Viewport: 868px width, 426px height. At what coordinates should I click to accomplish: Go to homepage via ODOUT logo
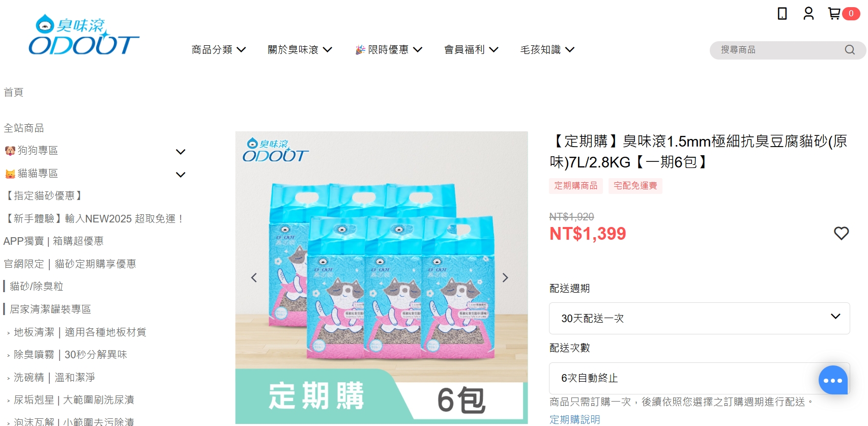click(x=84, y=35)
